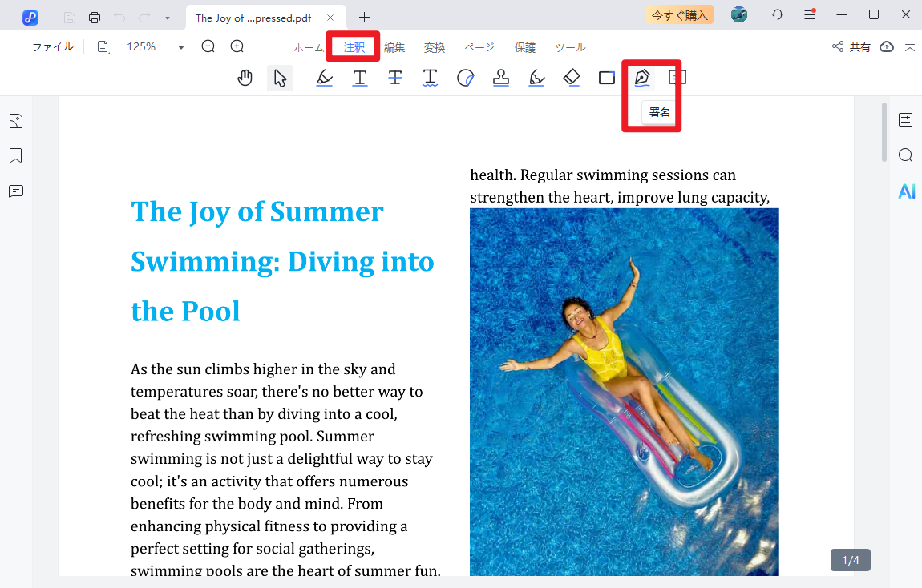The height and width of the screenshot is (588, 922).
Task: Switch to the 編集 tab
Action: (x=394, y=48)
